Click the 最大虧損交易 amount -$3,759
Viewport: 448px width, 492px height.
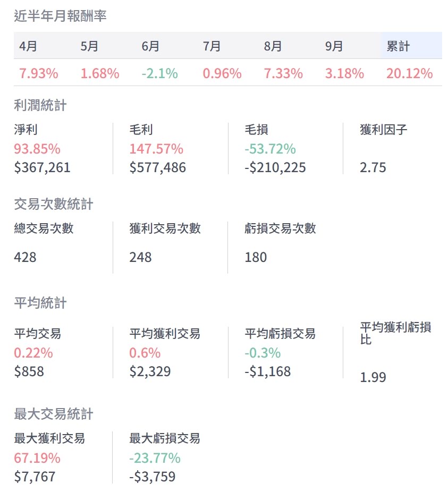(x=152, y=477)
